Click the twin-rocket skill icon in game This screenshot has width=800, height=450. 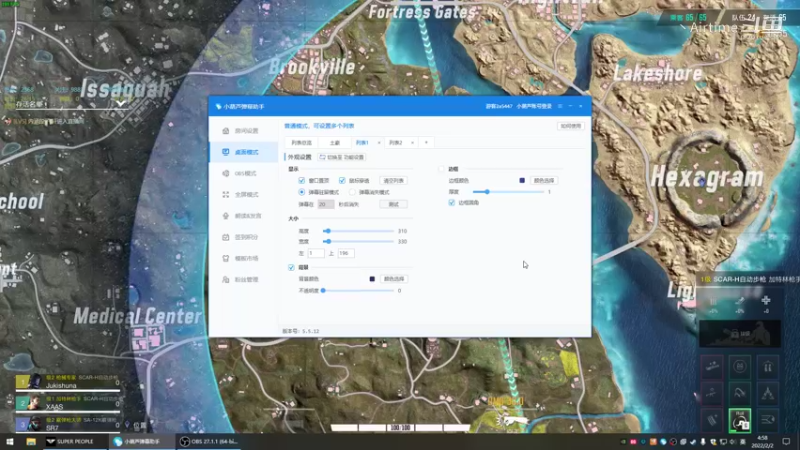pyautogui.click(x=768, y=366)
